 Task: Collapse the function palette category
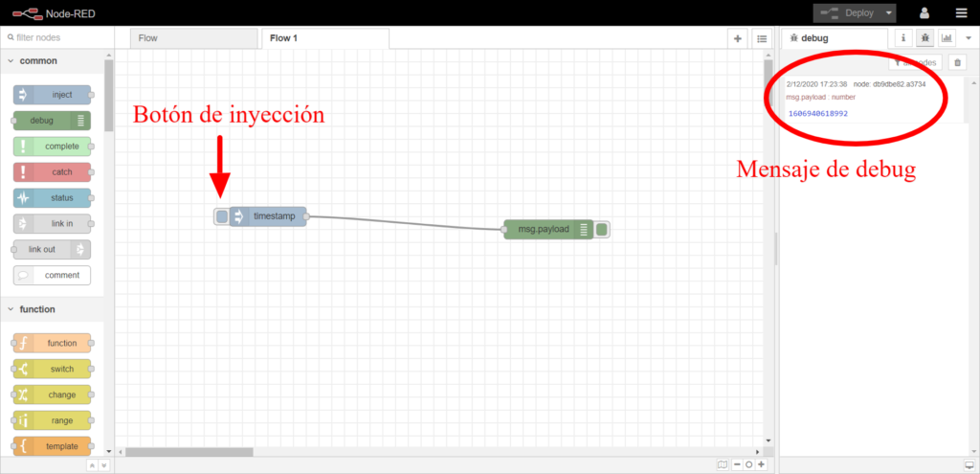(x=52, y=309)
